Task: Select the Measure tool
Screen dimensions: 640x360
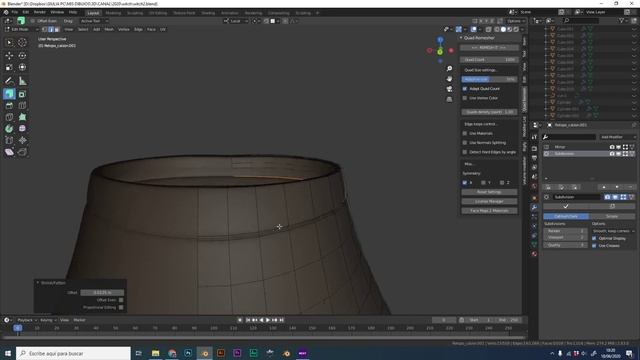Action: pyautogui.click(x=22, y=81)
